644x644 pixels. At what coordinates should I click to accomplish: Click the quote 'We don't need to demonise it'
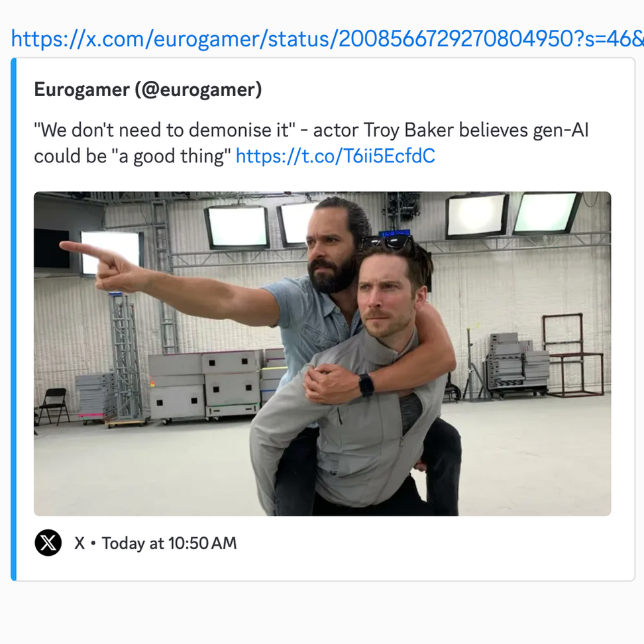point(165,131)
